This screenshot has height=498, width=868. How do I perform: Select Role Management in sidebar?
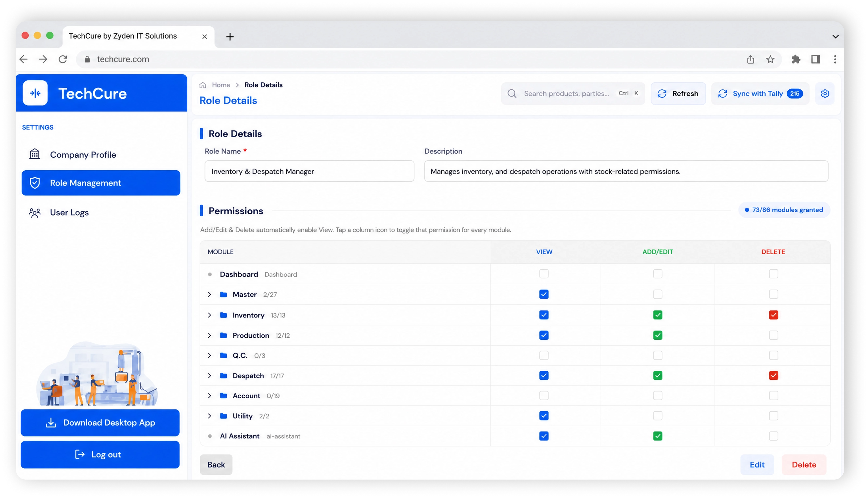101,183
